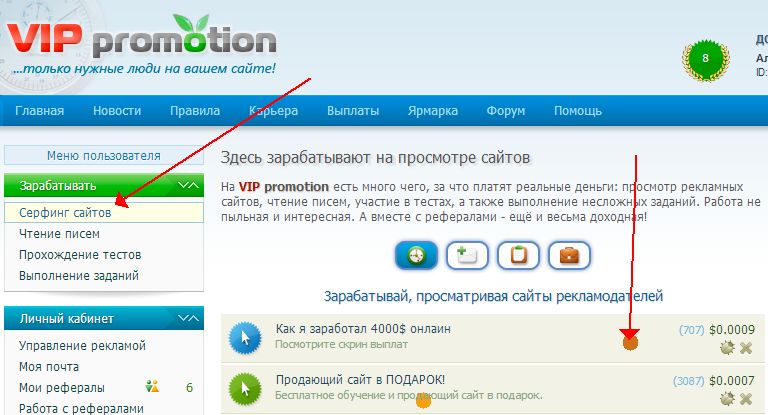Collapse the Зарабатывать menu section

pos(188,185)
